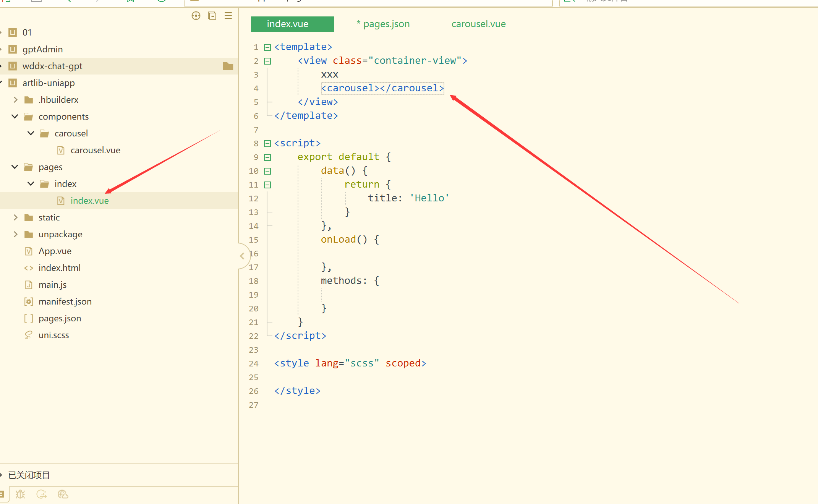Click the components folder label

(x=63, y=117)
